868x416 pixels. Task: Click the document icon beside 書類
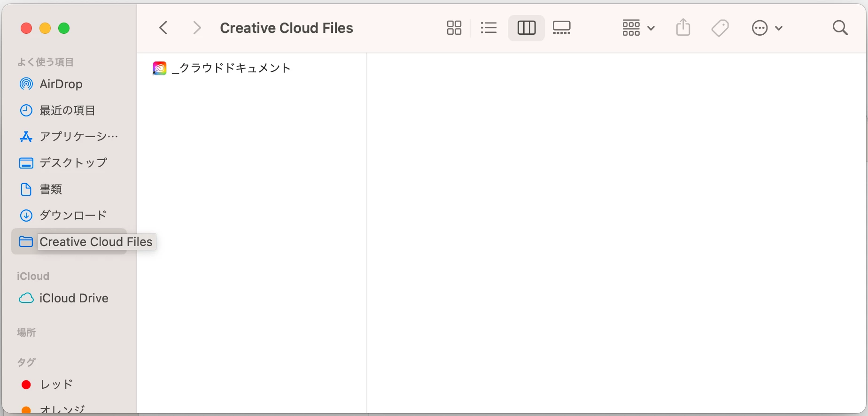pos(26,189)
